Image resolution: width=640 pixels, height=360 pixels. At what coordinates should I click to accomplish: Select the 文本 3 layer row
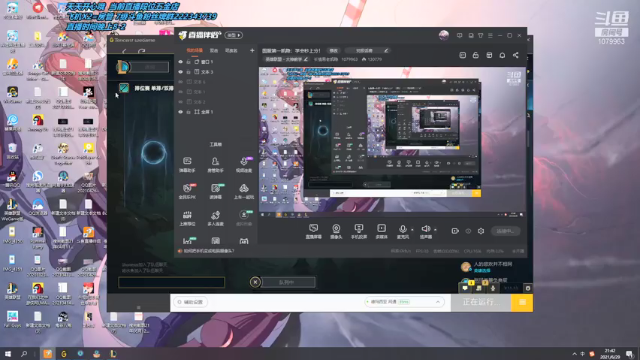click(216, 72)
